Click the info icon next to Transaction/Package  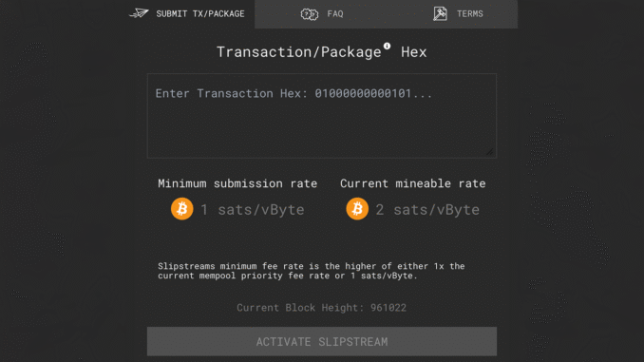click(387, 46)
